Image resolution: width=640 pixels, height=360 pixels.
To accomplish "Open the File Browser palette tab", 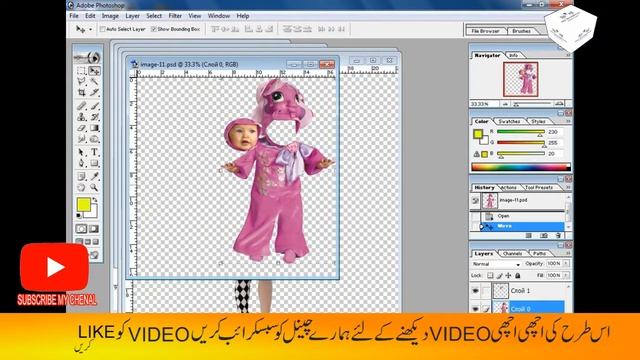I will coord(485,31).
